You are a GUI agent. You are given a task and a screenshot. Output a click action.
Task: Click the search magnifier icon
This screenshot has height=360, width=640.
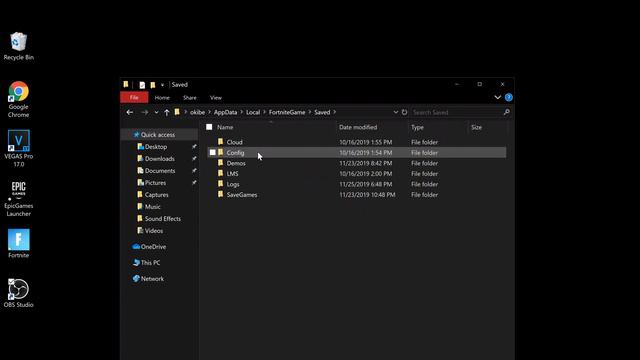click(x=507, y=112)
